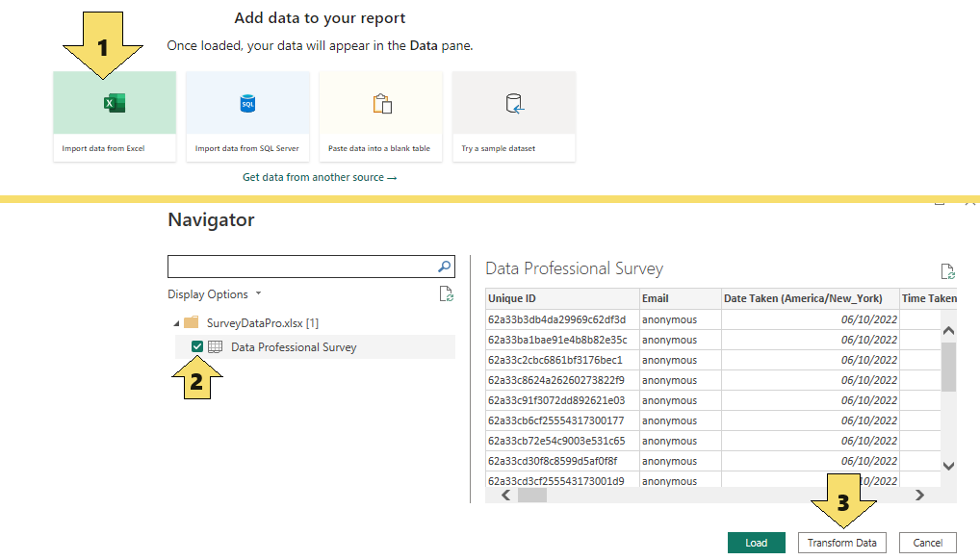Click Date Taken (America/New_York) column header
This screenshot has width=980, height=560.
point(811,298)
